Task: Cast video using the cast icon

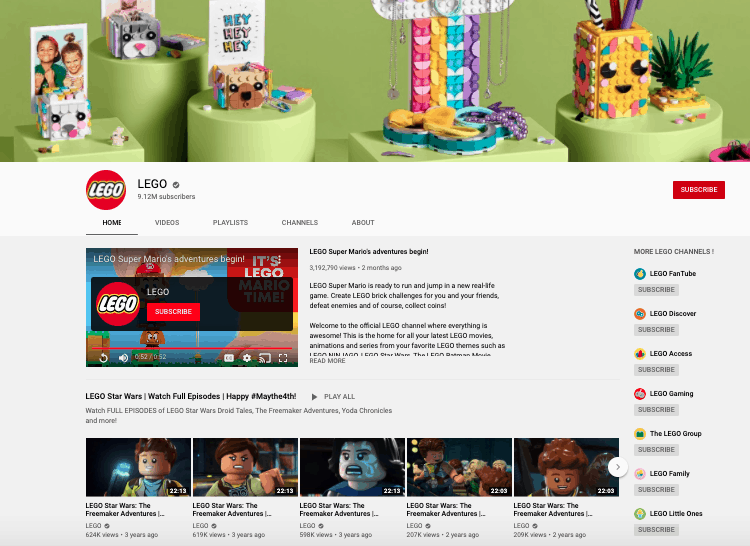Action: tap(265, 358)
